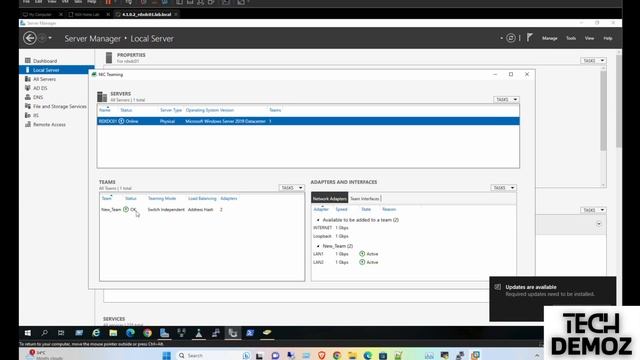Select the Loopback adapter row
This screenshot has height=360, width=640.
click(413, 236)
